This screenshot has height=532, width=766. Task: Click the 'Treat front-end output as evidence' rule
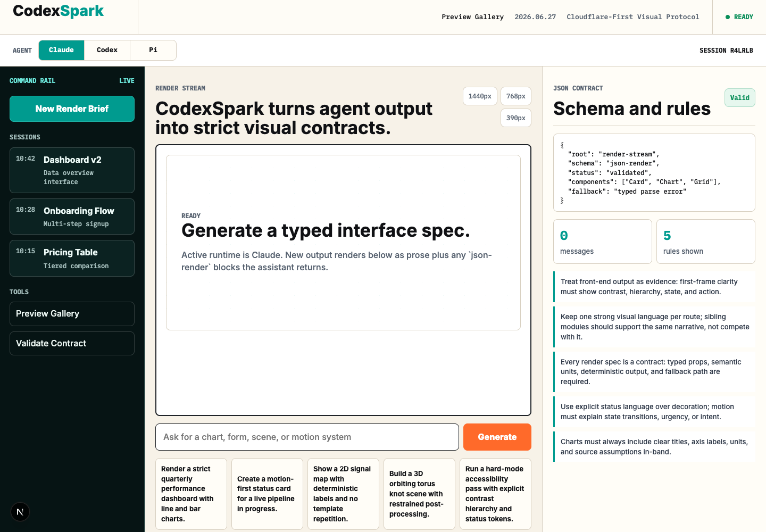[654, 287]
